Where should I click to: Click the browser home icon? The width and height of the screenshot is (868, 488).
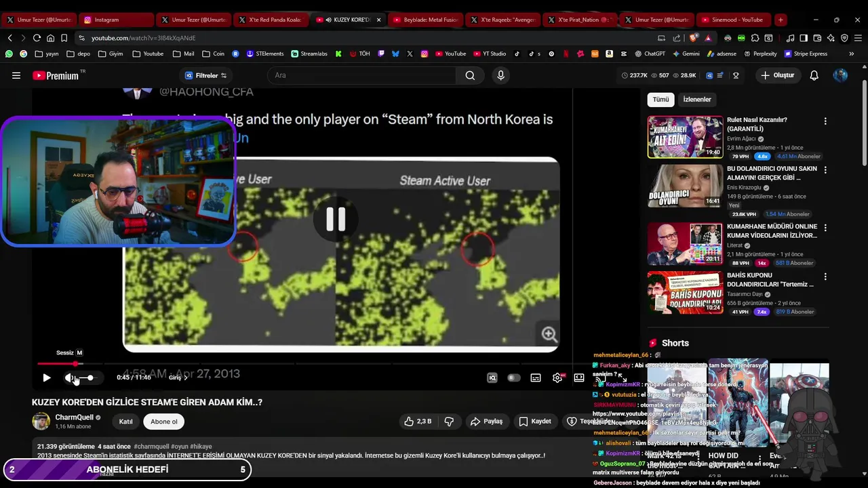[x=50, y=38]
